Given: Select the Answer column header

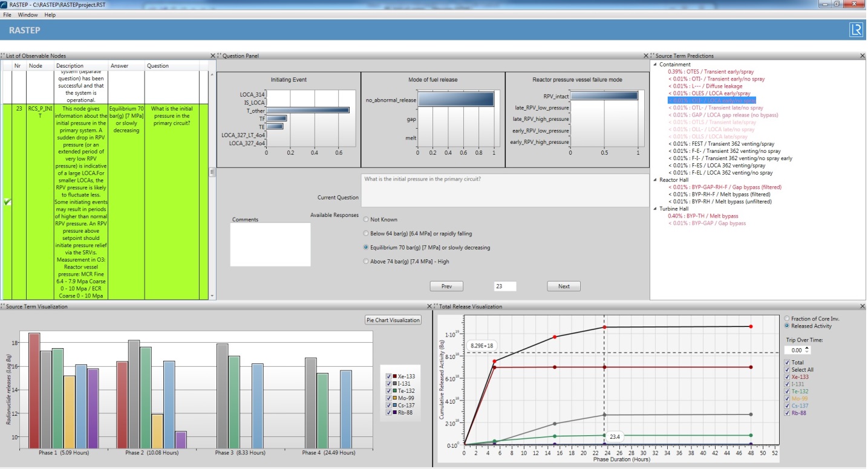Looking at the screenshot, I should point(126,66).
